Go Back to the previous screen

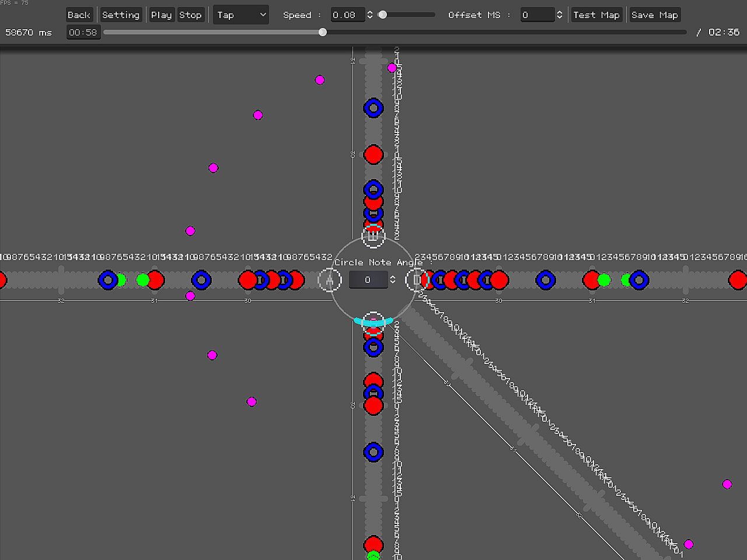pos(79,15)
